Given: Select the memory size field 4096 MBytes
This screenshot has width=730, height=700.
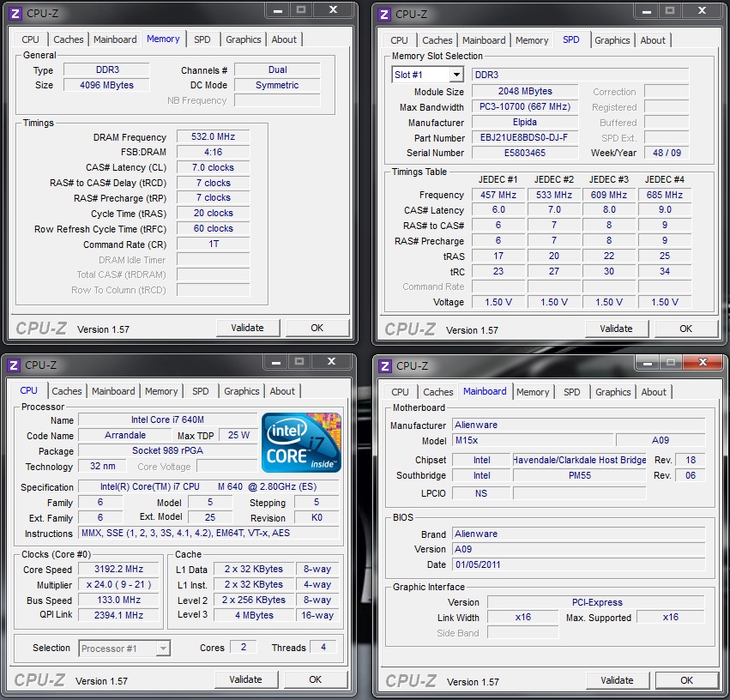Looking at the screenshot, I should point(106,85).
